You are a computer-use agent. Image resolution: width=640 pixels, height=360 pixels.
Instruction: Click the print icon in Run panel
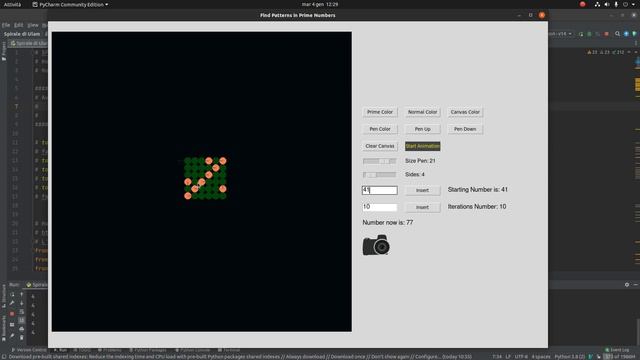[x=22, y=329]
